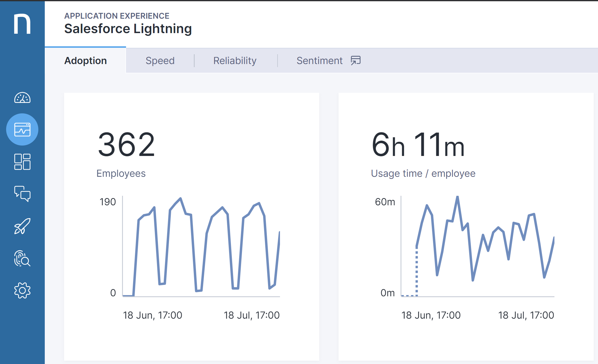Open the dashboards grid icon

[22, 162]
